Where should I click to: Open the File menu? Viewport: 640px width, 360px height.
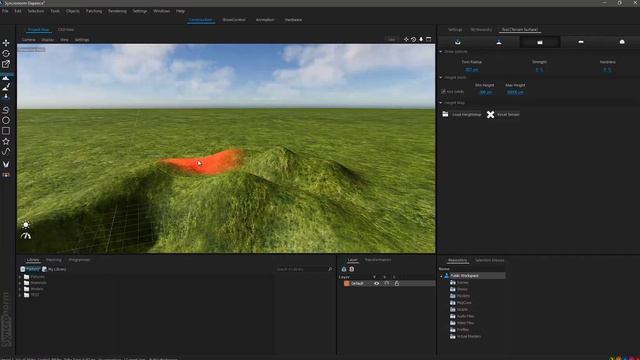[x=5, y=11]
